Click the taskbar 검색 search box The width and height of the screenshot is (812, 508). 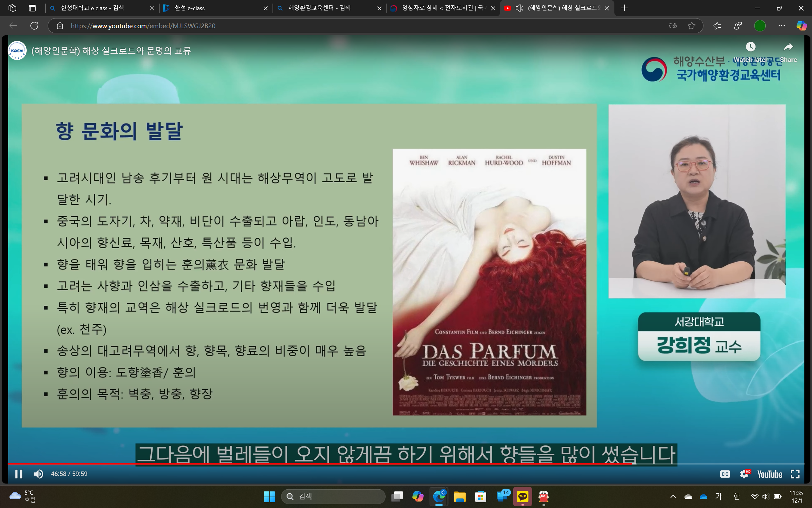tap(333, 497)
